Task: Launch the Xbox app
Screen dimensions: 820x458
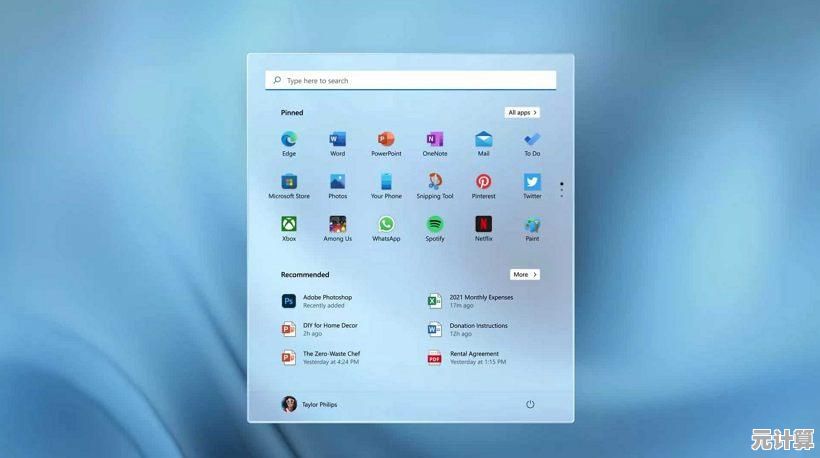Action: pos(289,228)
